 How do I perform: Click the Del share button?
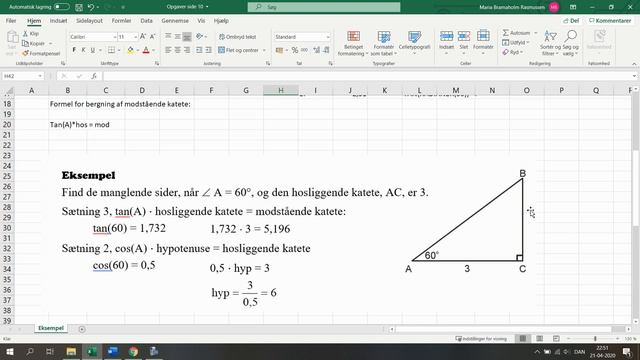[x=571, y=21]
